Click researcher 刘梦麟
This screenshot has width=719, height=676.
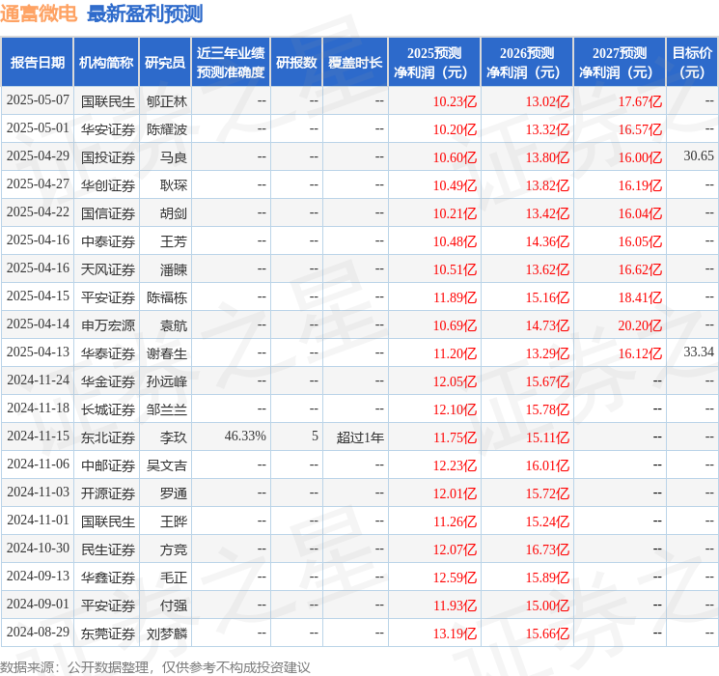(x=167, y=634)
